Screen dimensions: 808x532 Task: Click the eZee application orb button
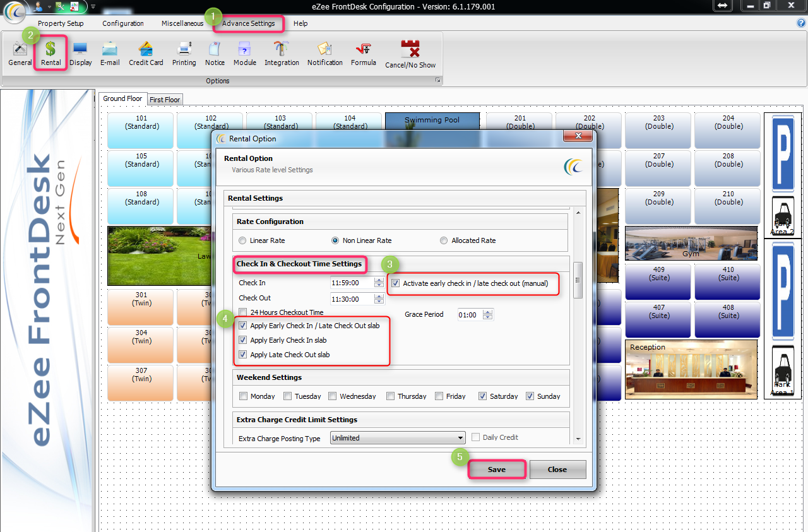tap(14, 11)
